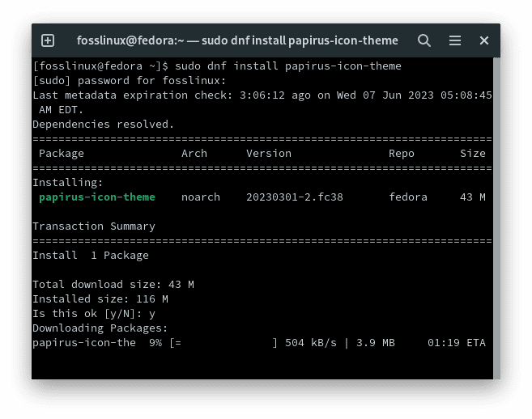
Task: Click the '9%' progress percentage
Action: 155,343
